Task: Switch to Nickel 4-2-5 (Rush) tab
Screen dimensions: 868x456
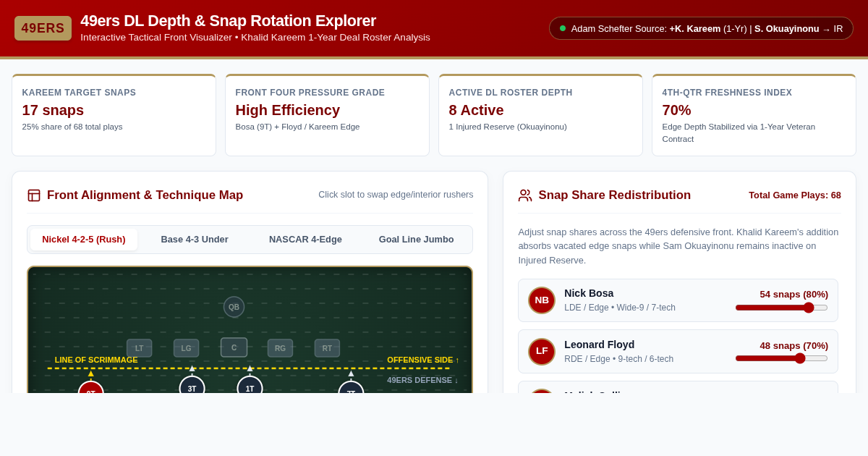Action: (x=84, y=240)
